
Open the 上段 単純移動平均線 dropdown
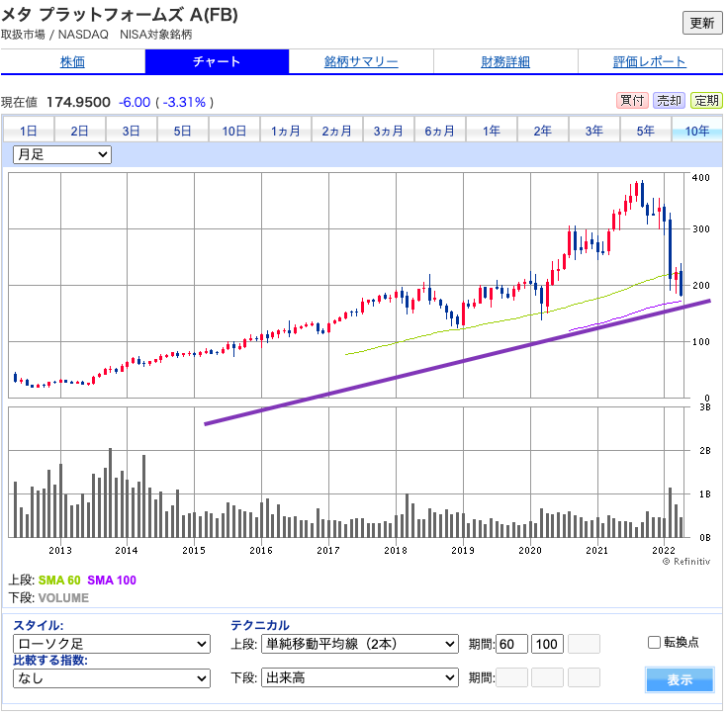tap(360, 644)
